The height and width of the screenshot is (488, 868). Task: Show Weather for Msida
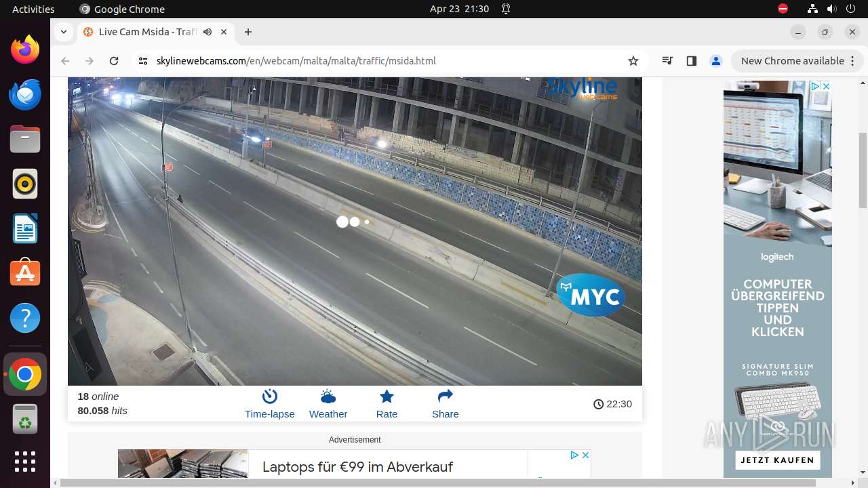click(x=328, y=404)
